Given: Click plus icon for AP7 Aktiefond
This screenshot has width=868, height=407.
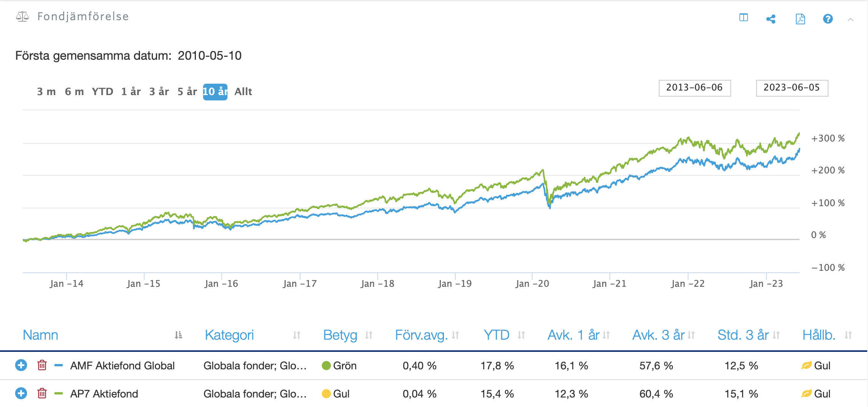Looking at the screenshot, I should tap(21, 393).
